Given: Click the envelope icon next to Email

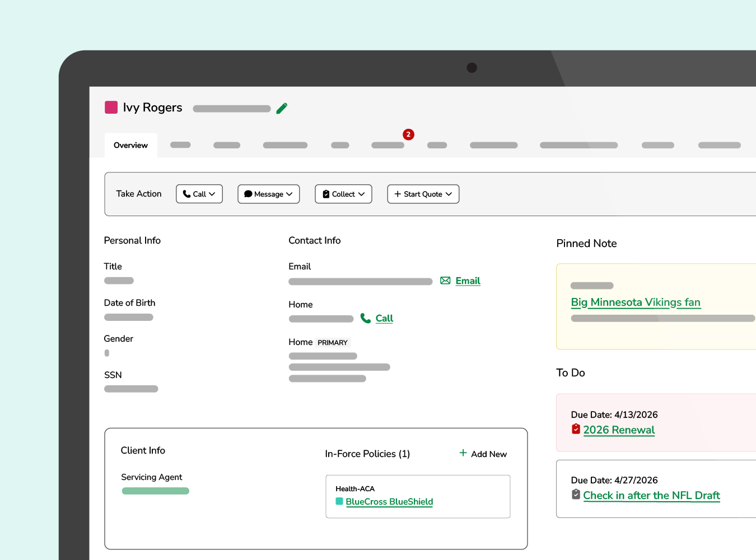Looking at the screenshot, I should (445, 281).
